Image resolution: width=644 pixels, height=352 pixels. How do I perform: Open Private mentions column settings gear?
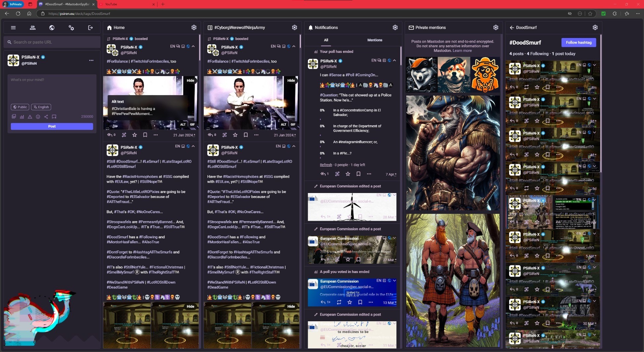point(496,28)
